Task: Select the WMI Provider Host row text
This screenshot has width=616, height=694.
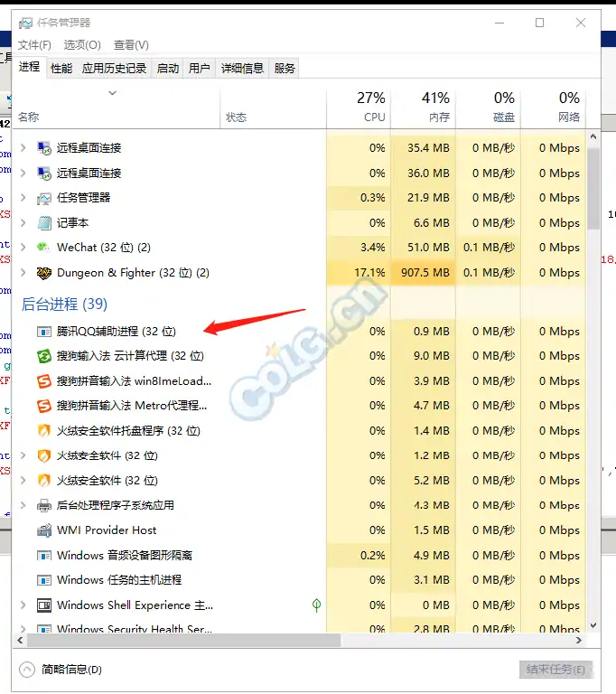Action: click(107, 530)
